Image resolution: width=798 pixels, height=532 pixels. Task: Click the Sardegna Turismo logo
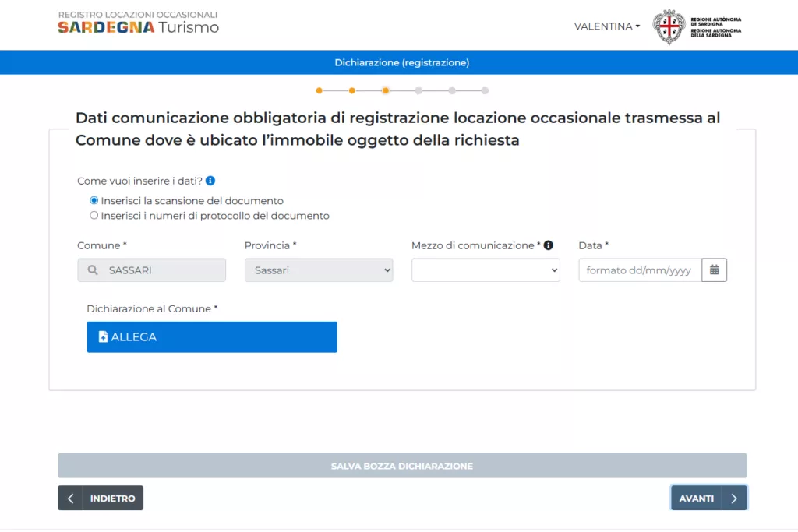click(137, 22)
